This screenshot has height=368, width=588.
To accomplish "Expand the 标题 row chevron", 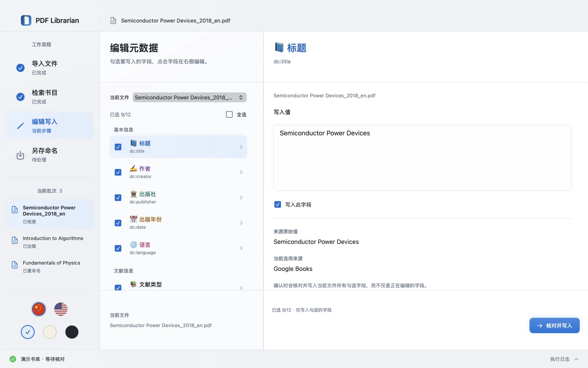I will [x=241, y=147].
